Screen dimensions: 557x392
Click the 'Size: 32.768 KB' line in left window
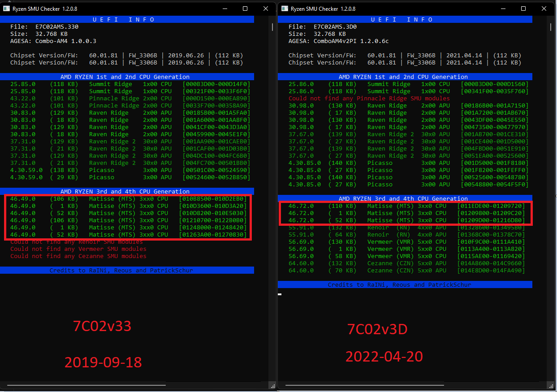[39, 34]
